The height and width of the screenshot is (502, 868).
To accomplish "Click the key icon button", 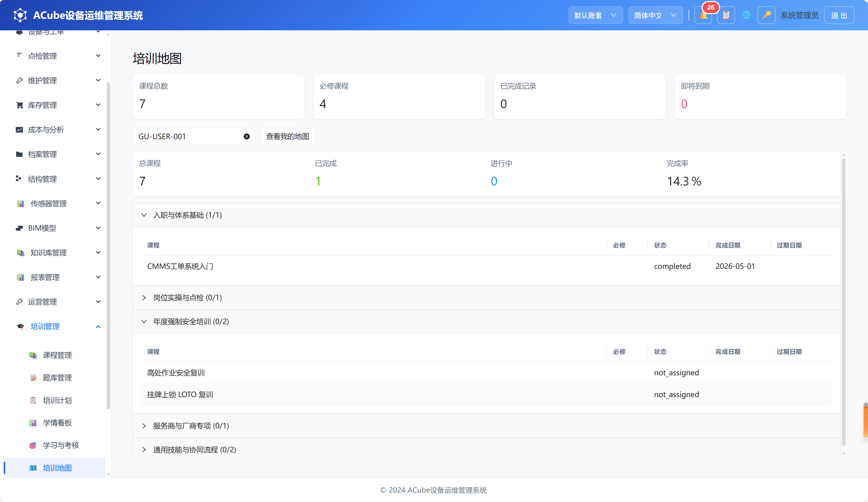I will [x=766, y=15].
